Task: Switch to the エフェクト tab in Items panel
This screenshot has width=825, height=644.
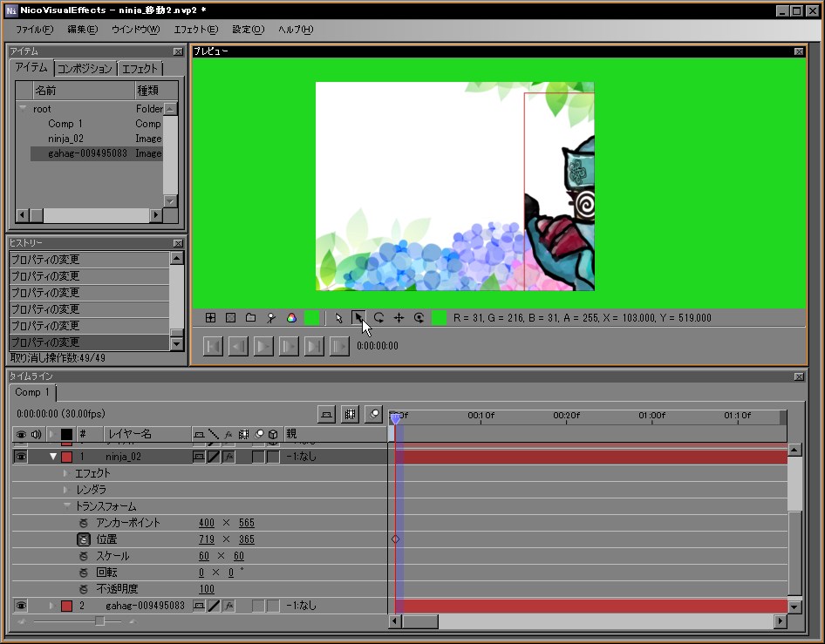Action: [140, 69]
